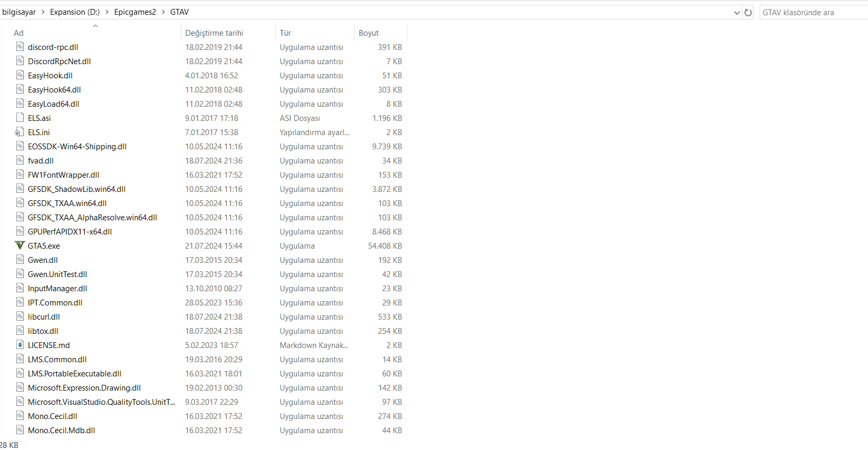This screenshot has width=868, height=450.
Task: Click the LICENSE.md markdown file icon
Action: pyautogui.click(x=20, y=345)
